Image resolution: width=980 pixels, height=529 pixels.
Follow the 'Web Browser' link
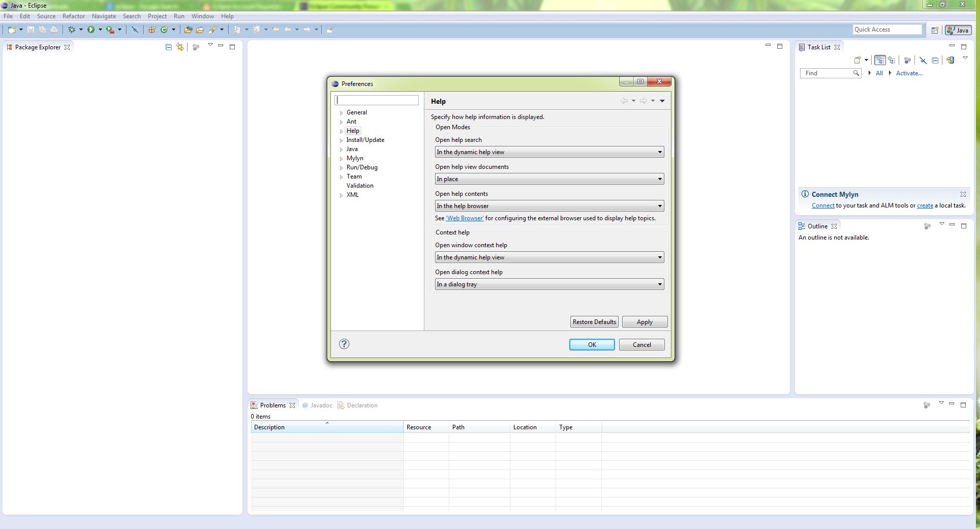465,218
